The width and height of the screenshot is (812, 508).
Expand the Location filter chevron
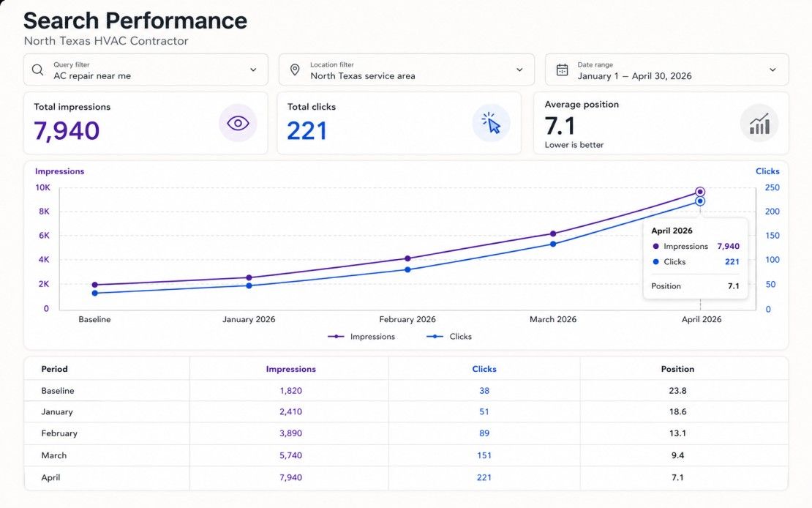[519, 70]
